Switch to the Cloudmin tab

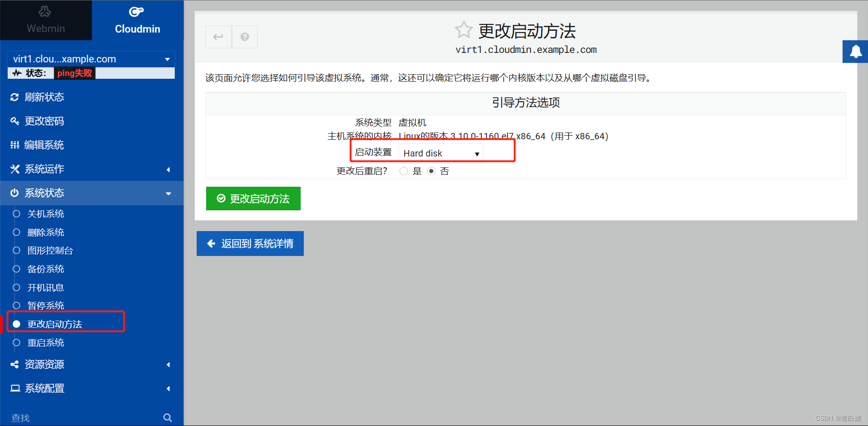[x=137, y=20]
